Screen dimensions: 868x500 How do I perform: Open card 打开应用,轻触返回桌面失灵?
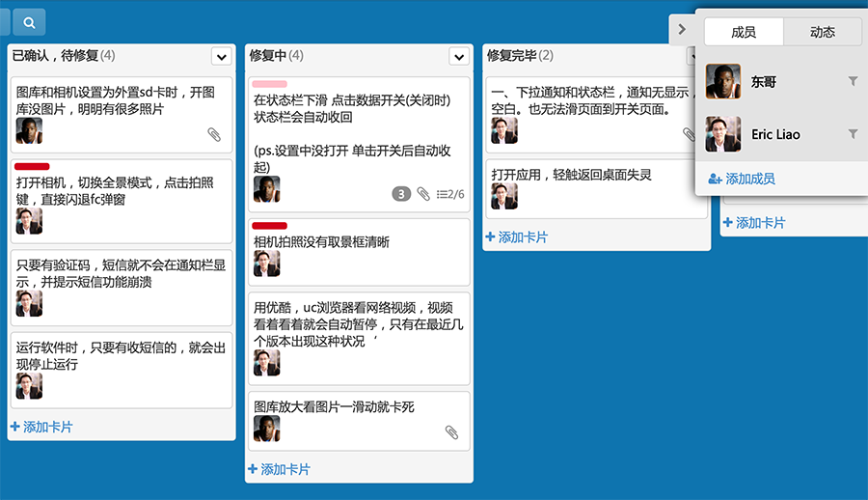(x=596, y=189)
